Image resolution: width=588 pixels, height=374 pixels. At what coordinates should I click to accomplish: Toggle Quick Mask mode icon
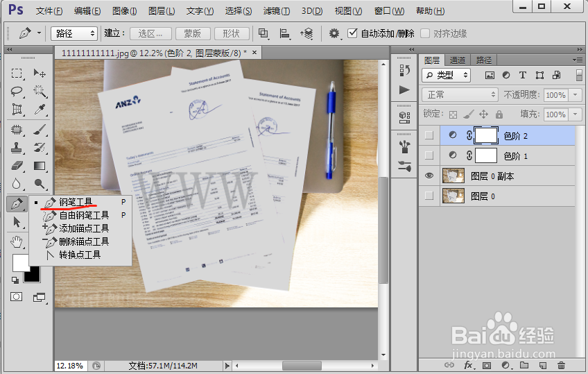pyautogui.click(x=16, y=297)
